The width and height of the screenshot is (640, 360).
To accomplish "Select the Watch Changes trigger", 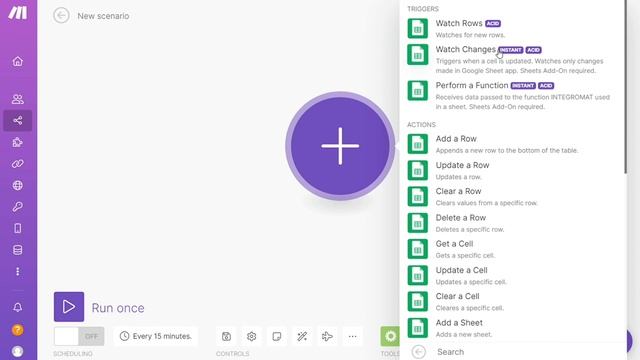I will 513,59.
